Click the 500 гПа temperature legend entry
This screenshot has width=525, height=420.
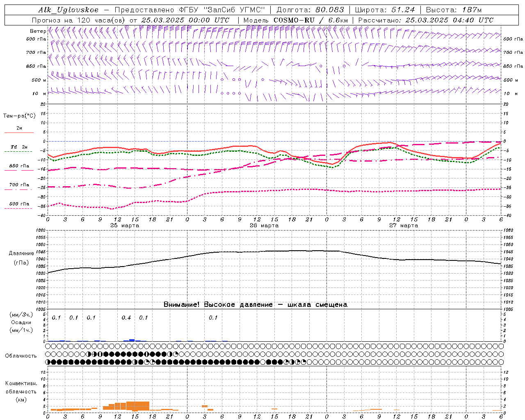point(19,204)
